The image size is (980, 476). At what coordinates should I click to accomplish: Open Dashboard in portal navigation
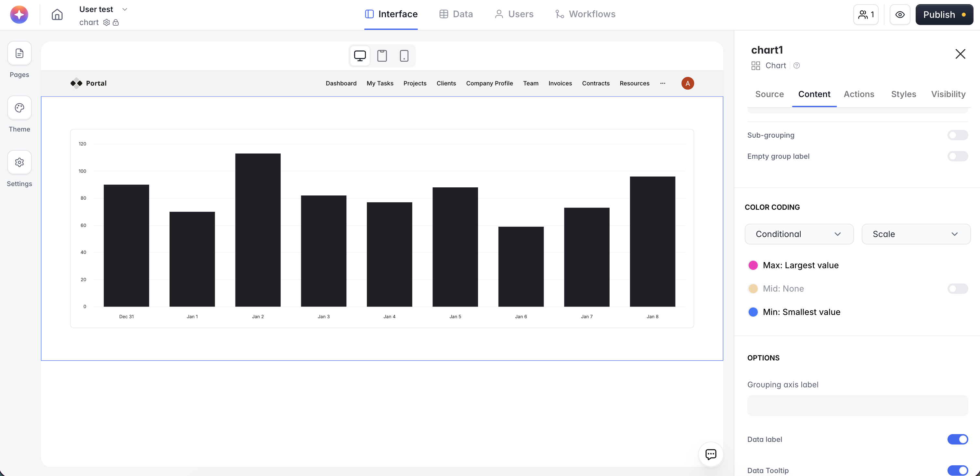click(x=341, y=83)
